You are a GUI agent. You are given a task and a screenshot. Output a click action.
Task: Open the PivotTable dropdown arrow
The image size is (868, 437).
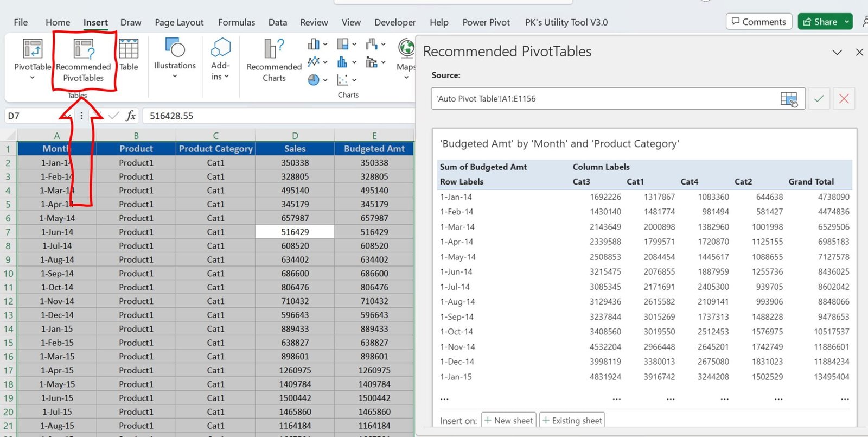(x=32, y=78)
